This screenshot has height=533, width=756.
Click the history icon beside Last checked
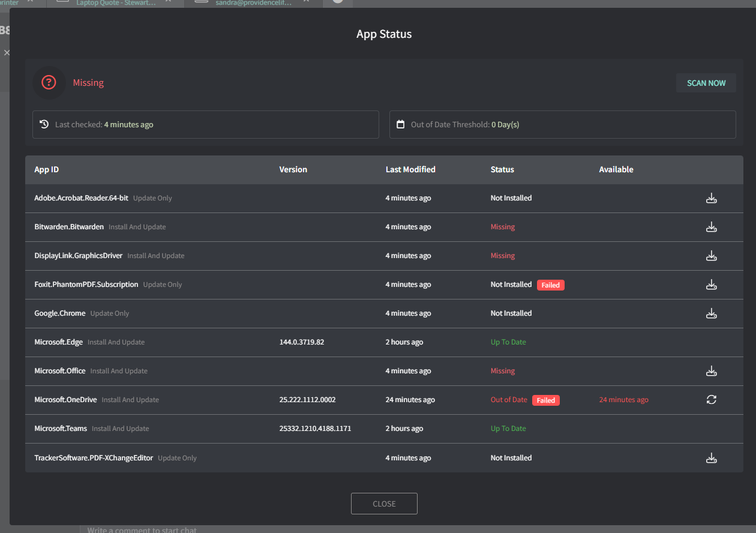point(44,124)
